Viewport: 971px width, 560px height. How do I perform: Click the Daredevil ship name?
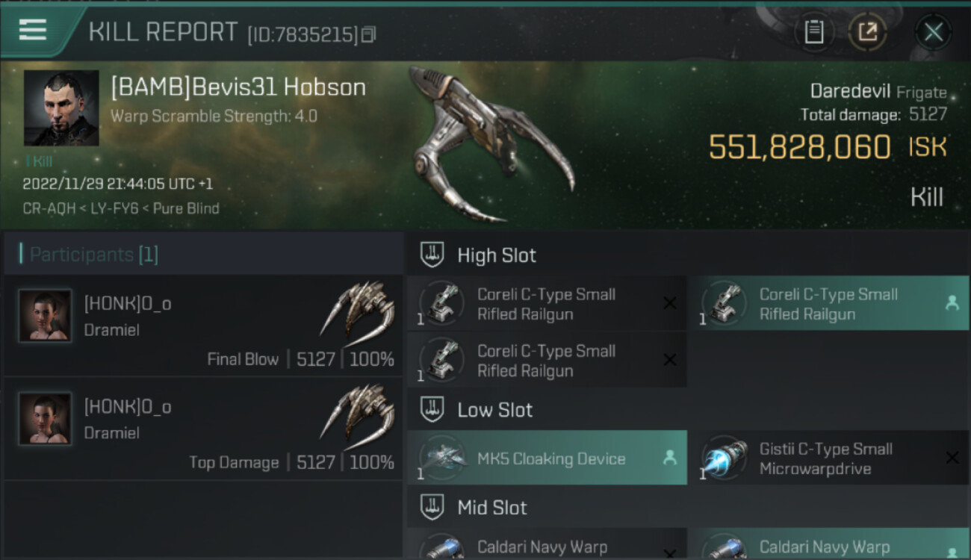click(850, 91)
